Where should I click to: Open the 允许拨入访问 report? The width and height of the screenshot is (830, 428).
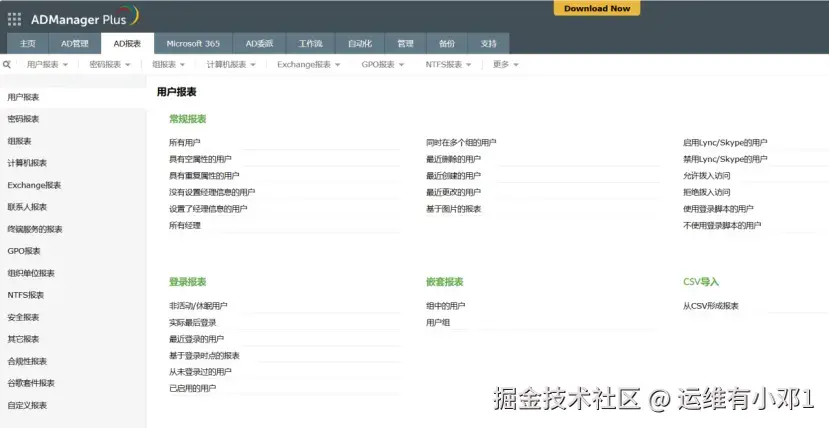[x=707, y=176]
